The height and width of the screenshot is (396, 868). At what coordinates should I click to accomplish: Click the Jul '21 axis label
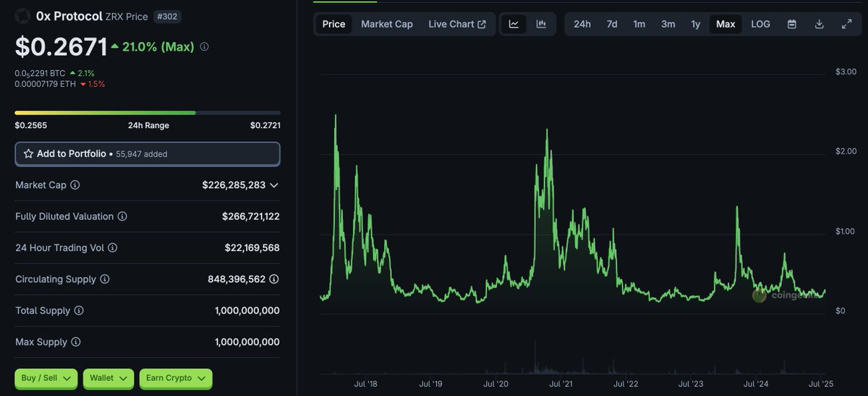(561, 384)
